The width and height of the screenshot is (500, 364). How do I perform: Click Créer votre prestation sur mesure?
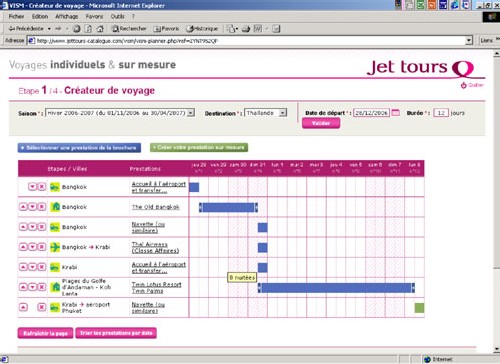(x=199, y=147)
